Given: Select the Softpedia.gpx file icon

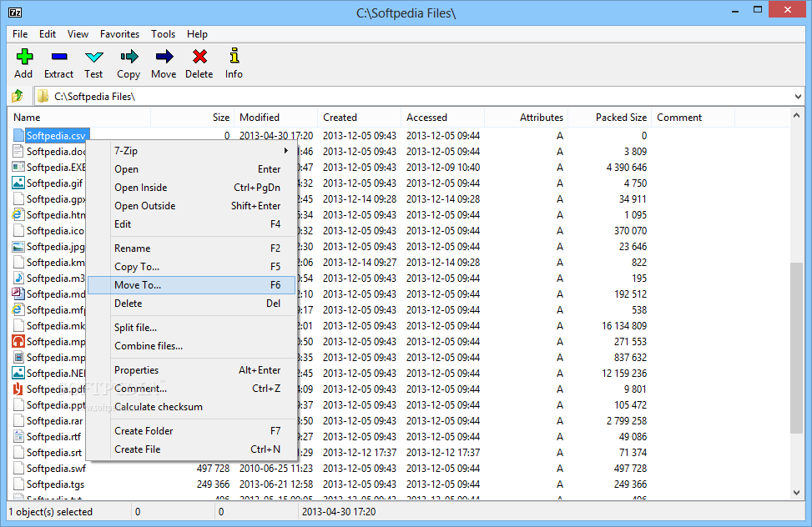Looking at the screenshot, I should click(18, 198).
